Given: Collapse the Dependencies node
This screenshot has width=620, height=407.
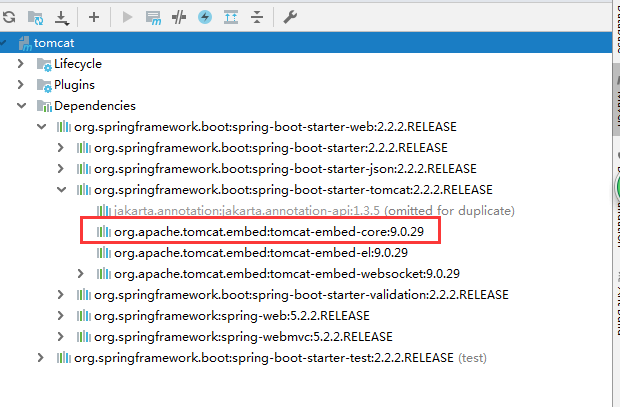Looking at the screenshot, I should tap(21, 106).
